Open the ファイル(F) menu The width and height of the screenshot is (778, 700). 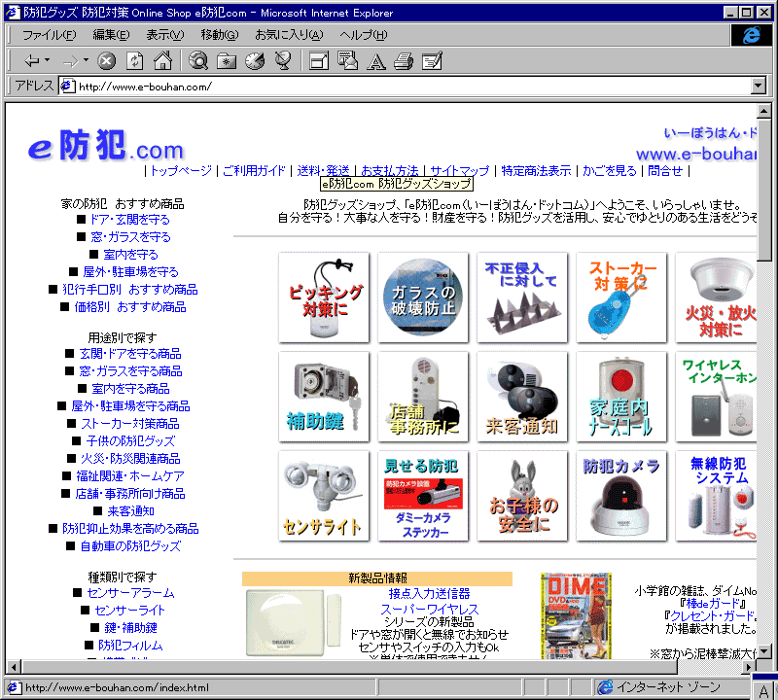point(50,35)
